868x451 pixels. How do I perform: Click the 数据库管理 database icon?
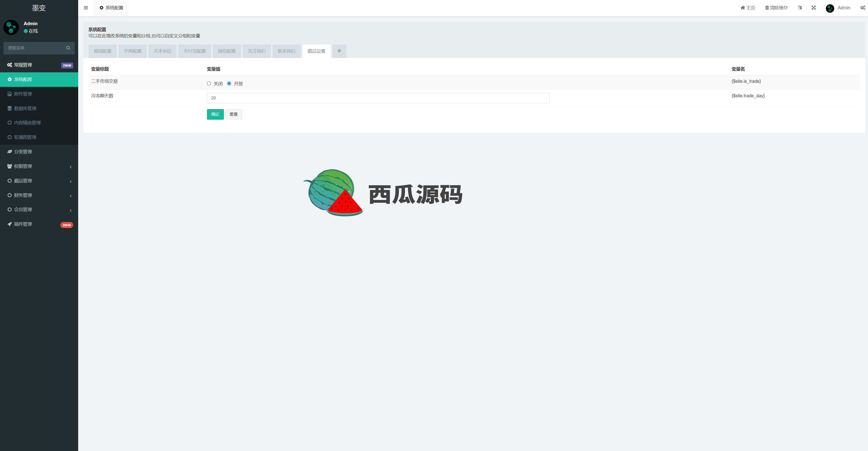10,109
